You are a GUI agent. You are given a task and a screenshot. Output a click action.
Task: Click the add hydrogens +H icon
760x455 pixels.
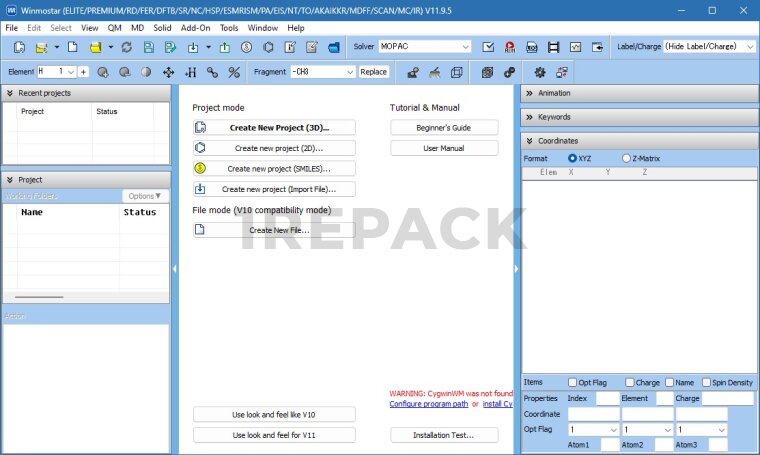pyautogui.click(x=190, y=72)
